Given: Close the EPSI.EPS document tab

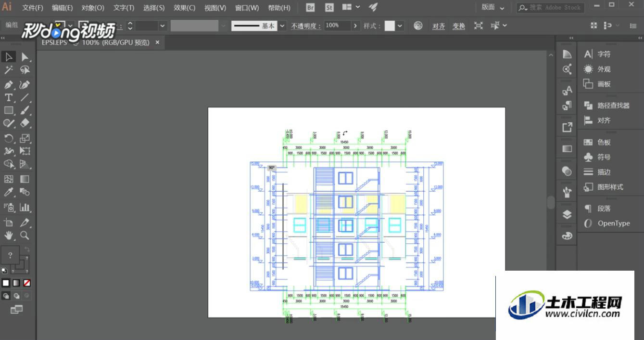Looking at the screenshot, I should click(x=157, y=42).
